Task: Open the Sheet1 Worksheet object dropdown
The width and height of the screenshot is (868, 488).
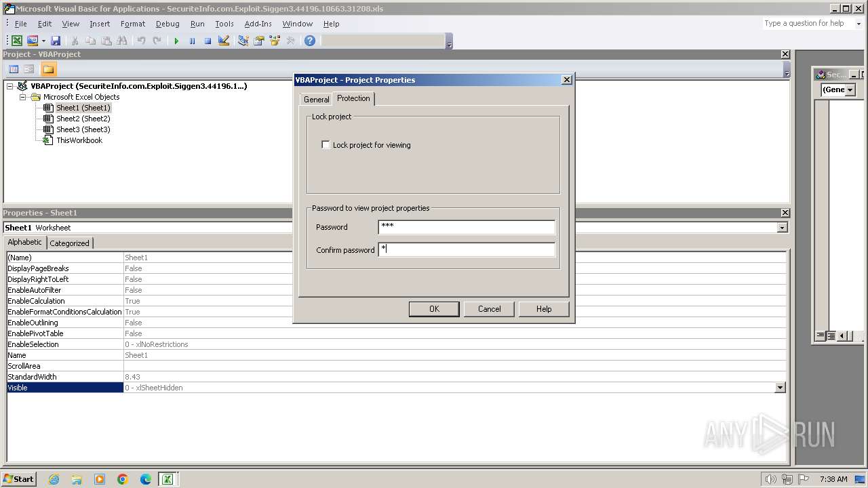Action: tap(782, 228)
